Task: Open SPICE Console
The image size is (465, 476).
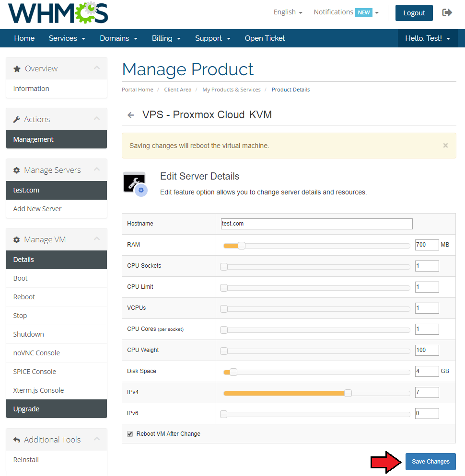Action: click(57, 372)
